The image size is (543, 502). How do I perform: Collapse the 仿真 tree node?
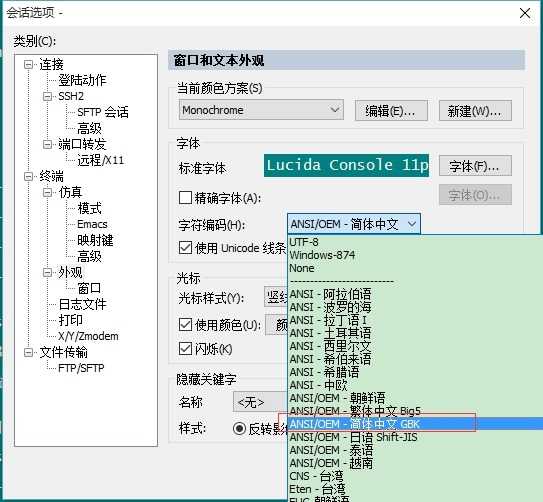pyautogui.click(x=47, y=192)
